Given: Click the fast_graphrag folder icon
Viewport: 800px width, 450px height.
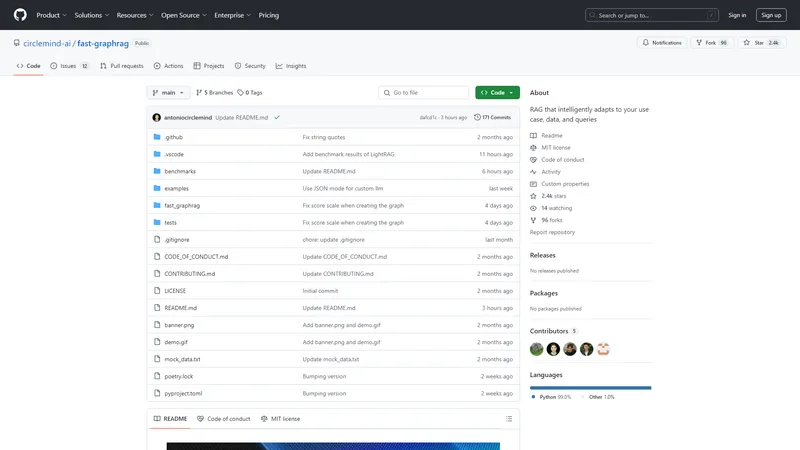Looking at the screenshot, I should pyautogui.click(x=157, y=205).
